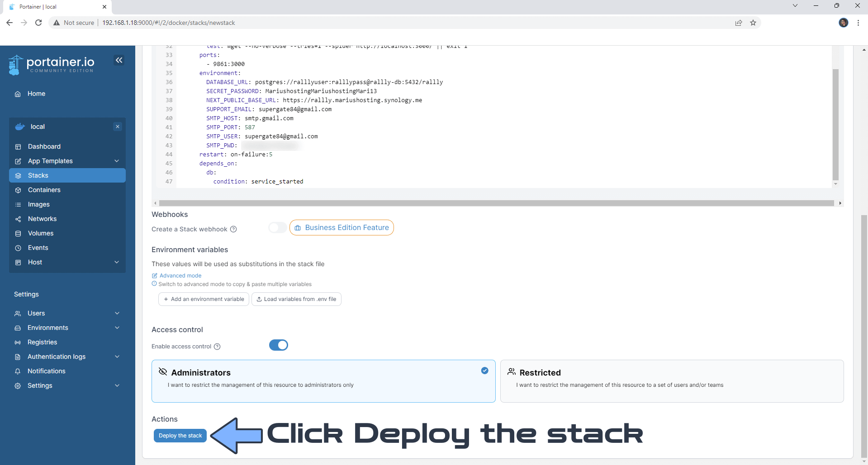Click the share page icon in address bar
This screenshot has width=868, height=465.
(739, 23)
